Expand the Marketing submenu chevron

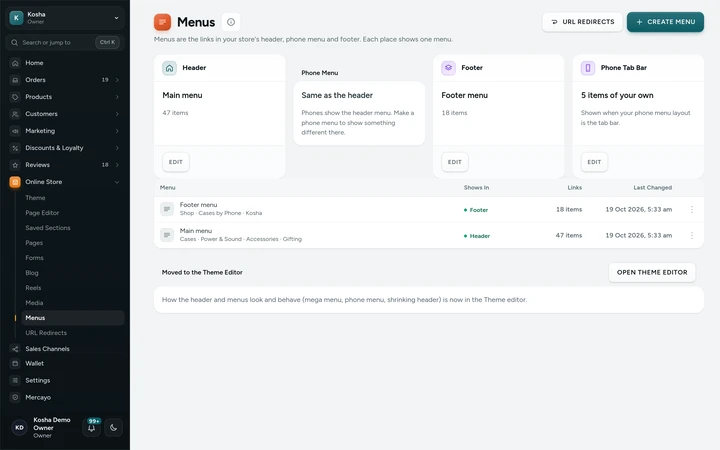click(x=117, y=131)
